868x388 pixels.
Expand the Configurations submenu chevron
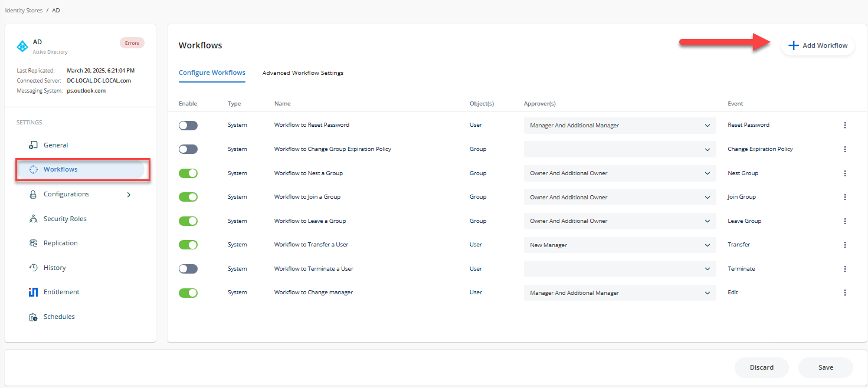pos(129,195)
